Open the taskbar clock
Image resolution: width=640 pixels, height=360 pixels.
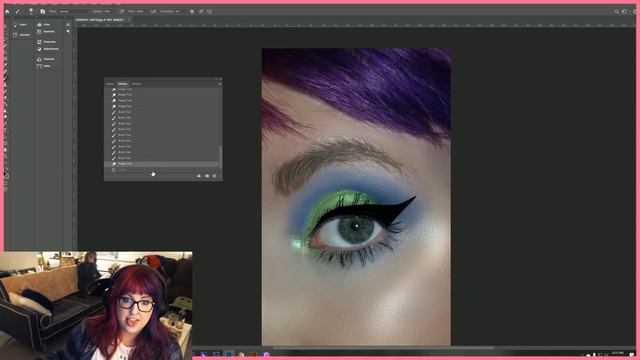618,353
